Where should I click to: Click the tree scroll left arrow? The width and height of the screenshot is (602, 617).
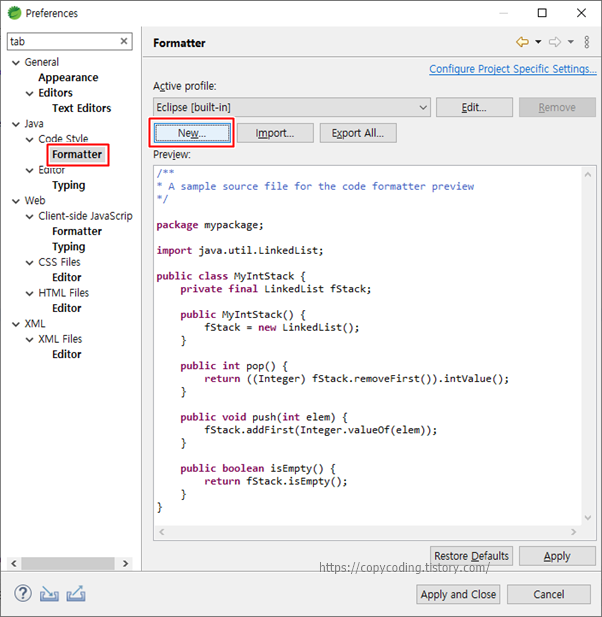[14, 563]
